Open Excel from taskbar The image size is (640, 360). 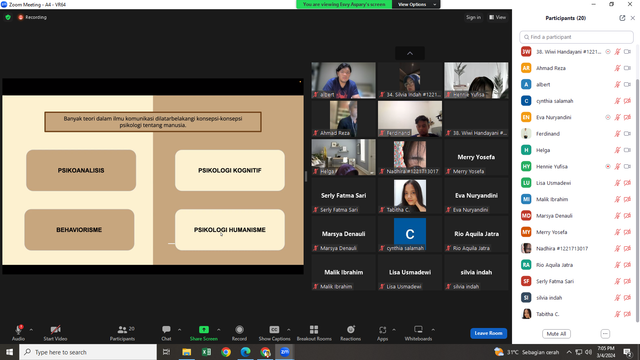click(x=206, y=352)
